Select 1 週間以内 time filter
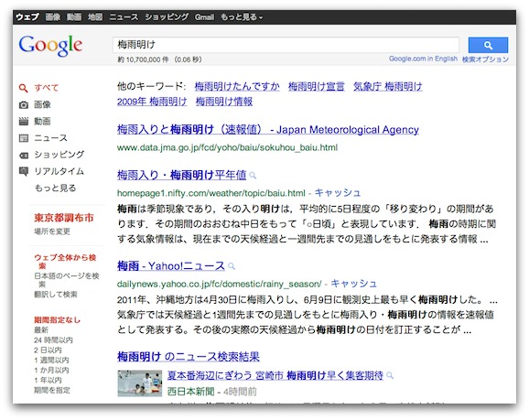 click(51, 361)
